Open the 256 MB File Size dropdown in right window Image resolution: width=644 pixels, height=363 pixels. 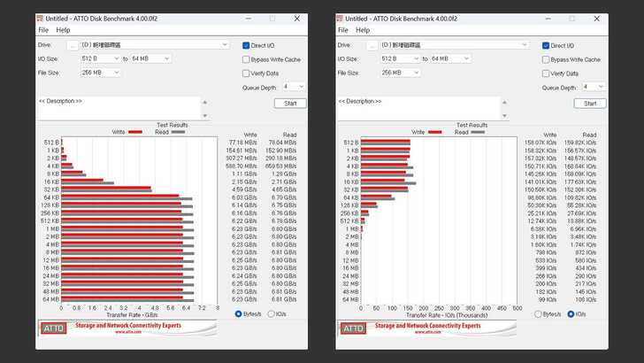400,73
